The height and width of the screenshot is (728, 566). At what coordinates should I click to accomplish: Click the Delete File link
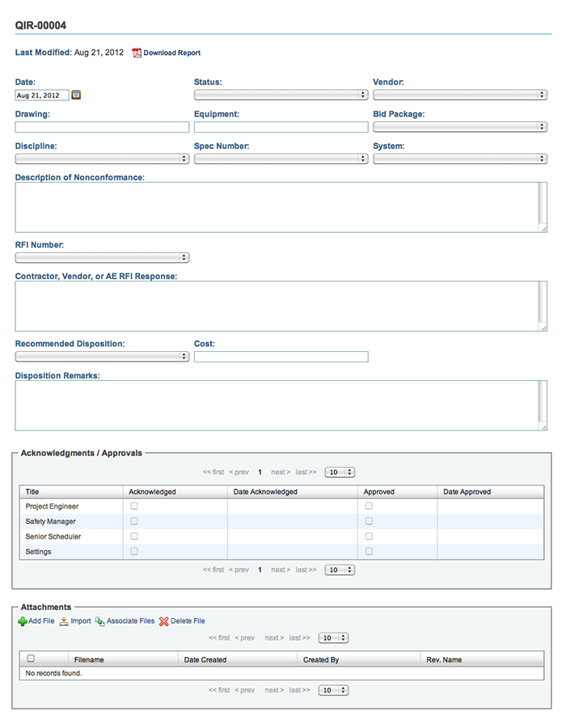tap(188, 620)
